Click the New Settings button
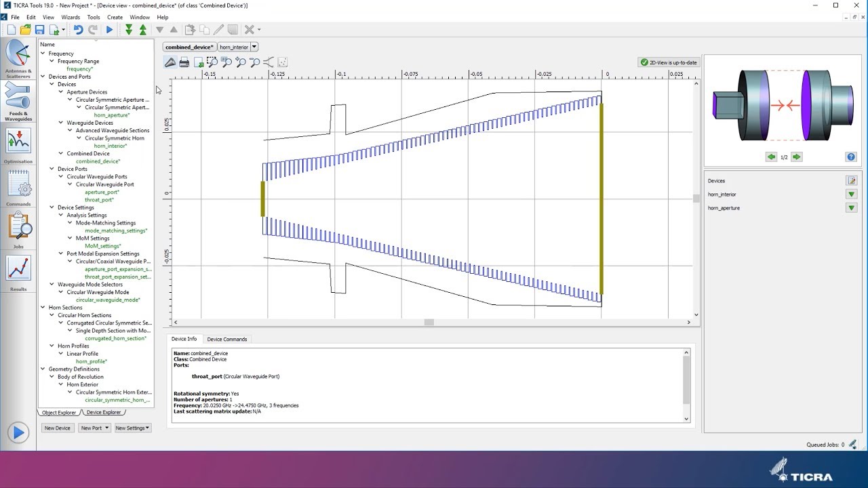The width and height of the screenshot is (868, 488). coord(132,428)
